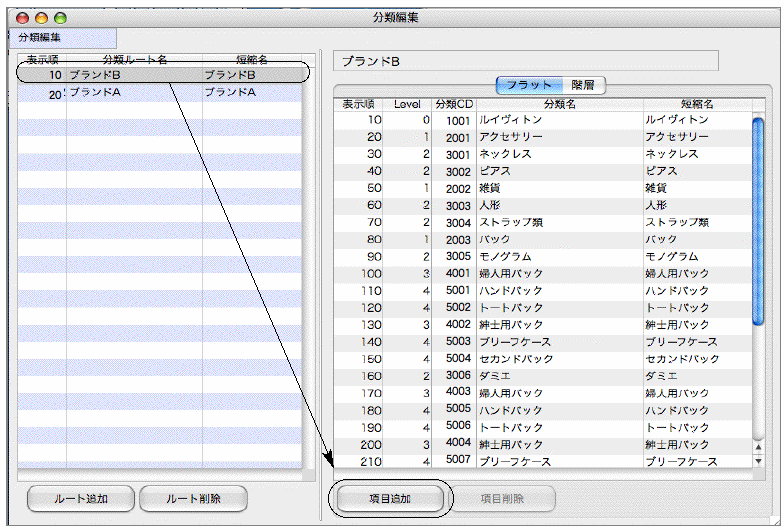Select row 4002 紳士用バック
This screenshot has width=784, height=530.
click(542, 324)
